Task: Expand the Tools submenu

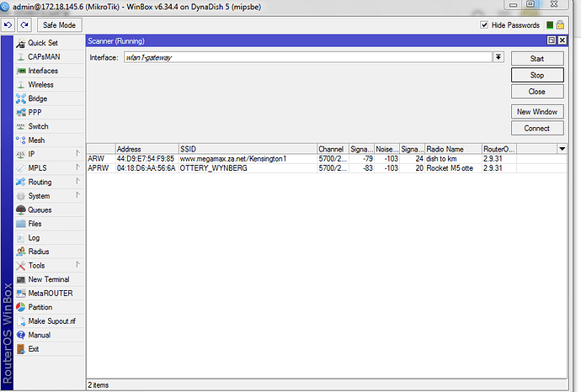Action: pos(36,265)
